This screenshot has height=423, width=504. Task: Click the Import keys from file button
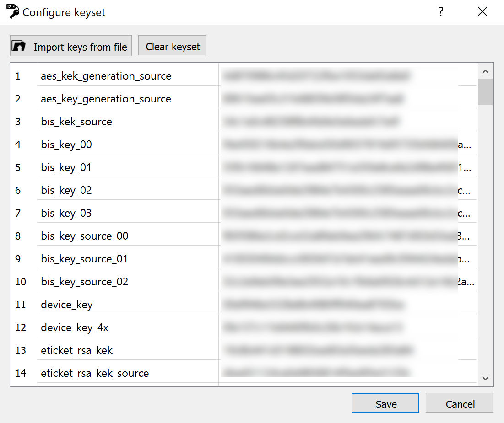71,46
